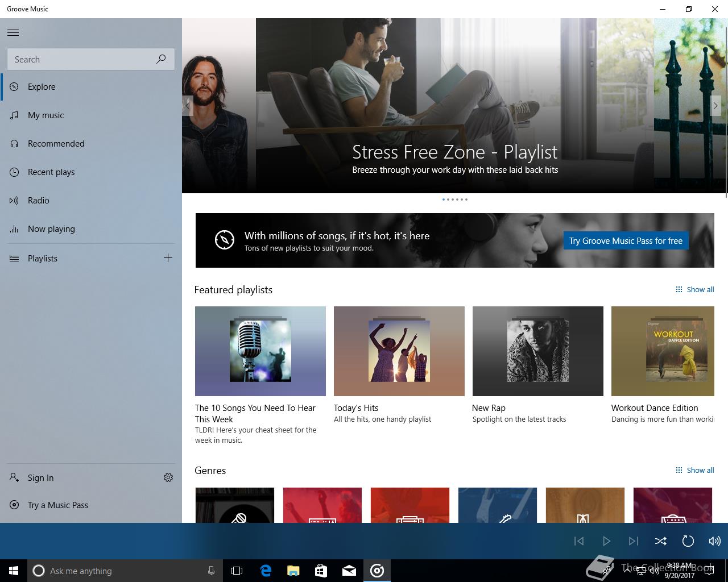The width and height of the screenshot is (728, 582).
Task: Open Now playing view
Action: [x=91, y=229]
